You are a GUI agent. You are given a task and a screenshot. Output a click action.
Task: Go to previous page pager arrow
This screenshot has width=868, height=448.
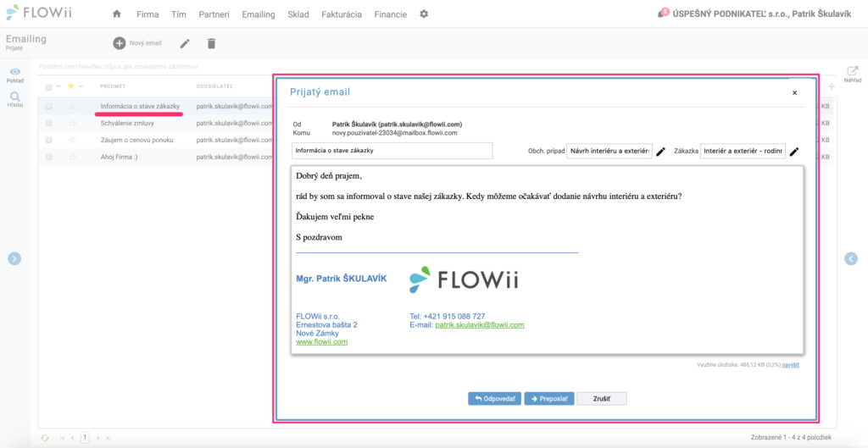tap(73, 438)
